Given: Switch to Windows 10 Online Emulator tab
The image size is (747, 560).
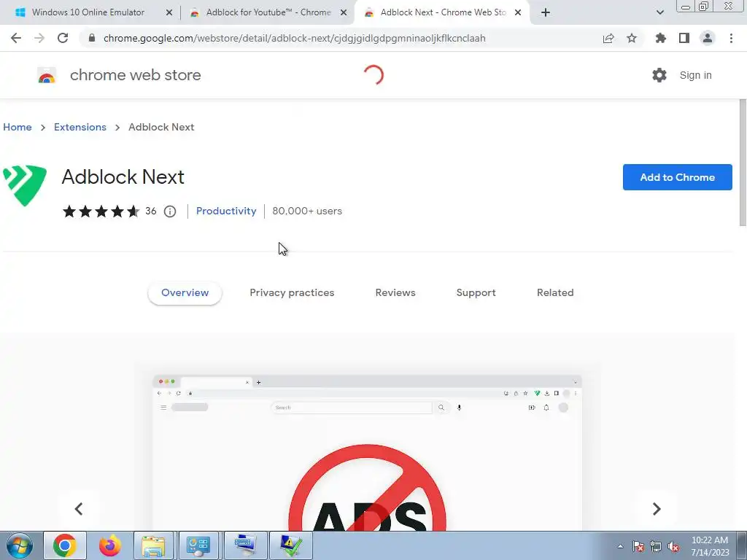Looking at the screenshot, I should [88, 12].
